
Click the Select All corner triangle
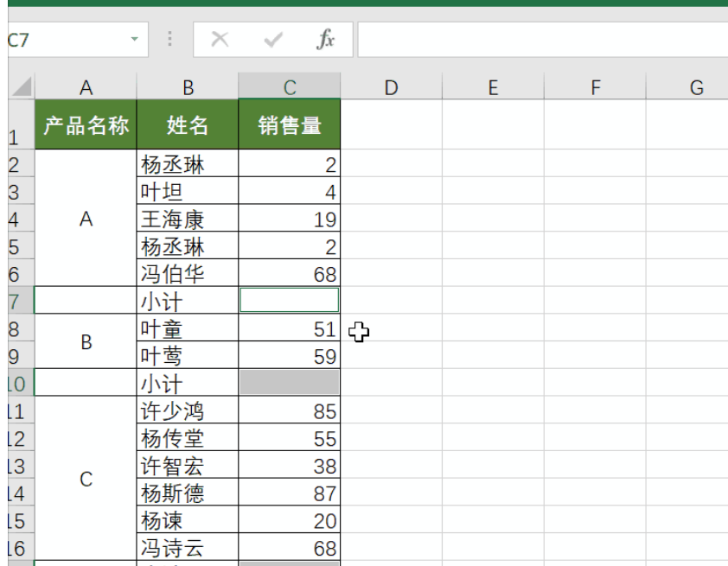pyautogui.click(x=22, y=86)
